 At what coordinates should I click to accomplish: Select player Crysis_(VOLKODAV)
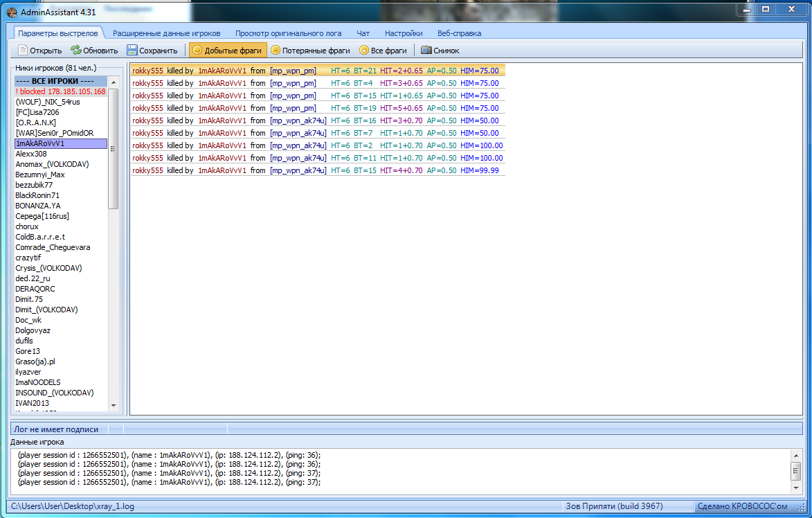click(61, 268)
